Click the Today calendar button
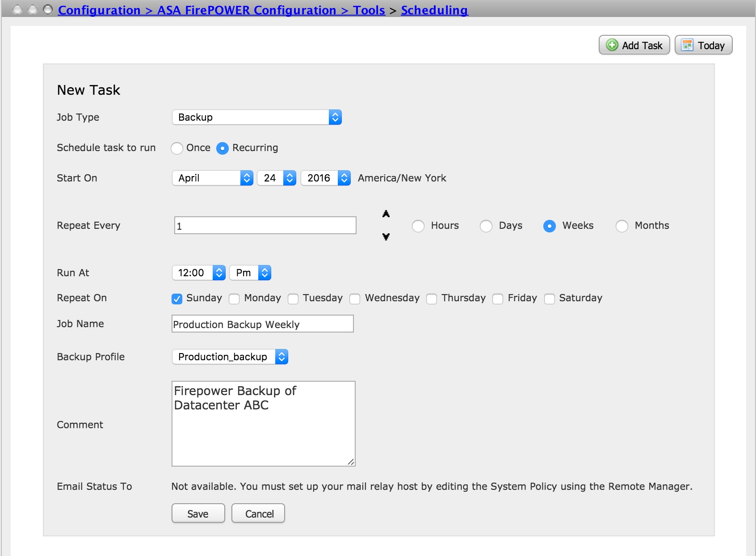The height and width of the screenshot is (556, 756). tap(703, 45)
